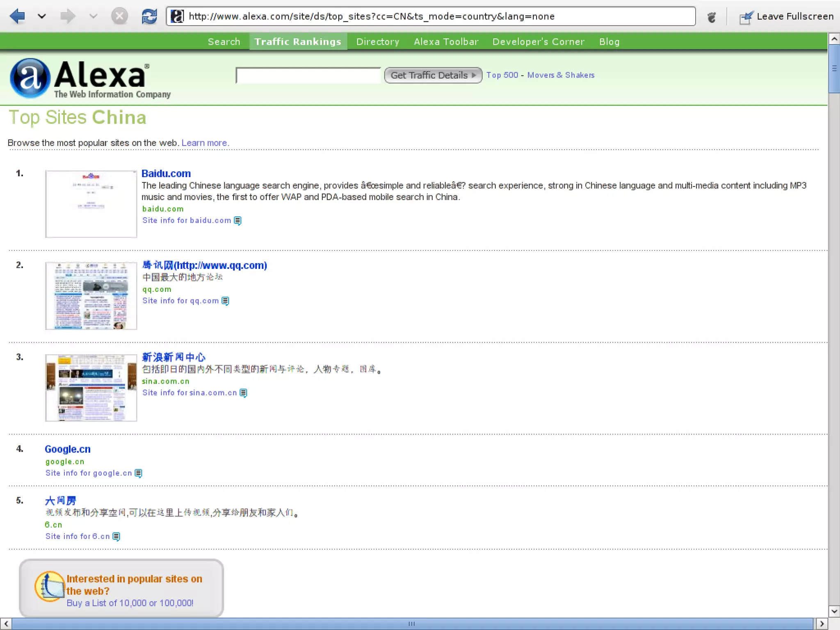Screen dimensions: 840x630
Task: Click the note icon beside baidu.com site info
Action: point(237,221)
